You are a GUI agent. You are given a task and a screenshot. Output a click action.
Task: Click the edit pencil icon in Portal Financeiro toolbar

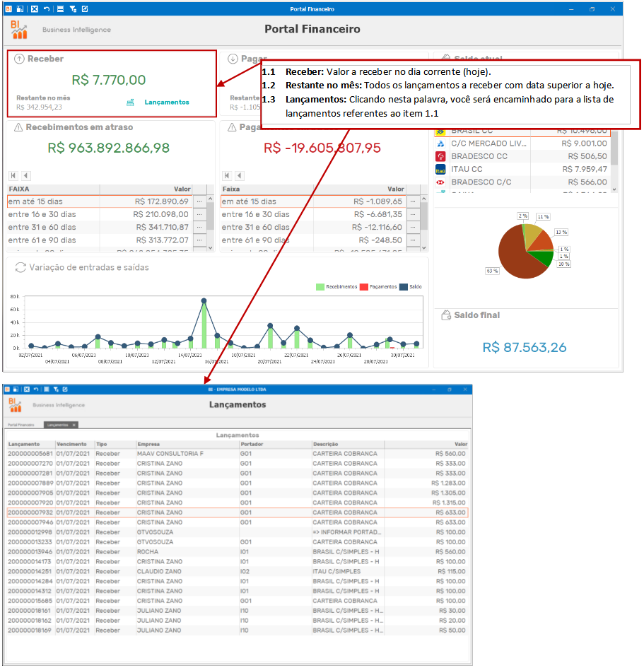pos(85,8)
